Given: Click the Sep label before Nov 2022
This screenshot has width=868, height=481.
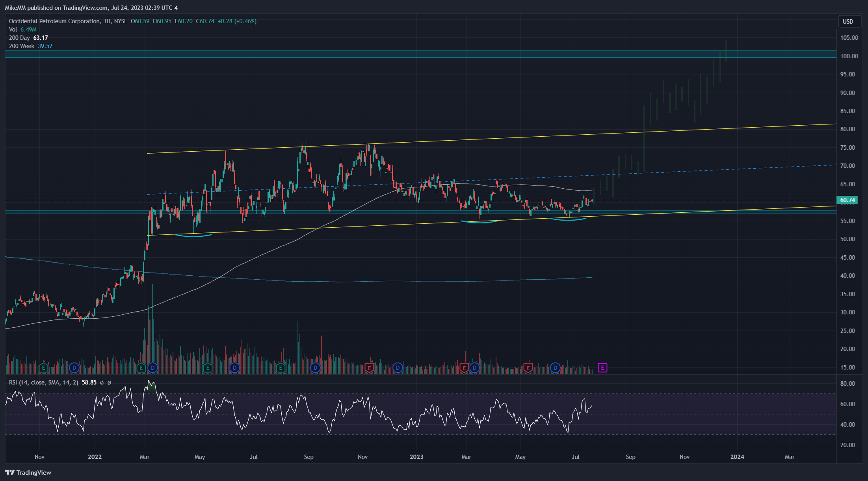Looking at the screenshot, I should [x=309, y=457].
